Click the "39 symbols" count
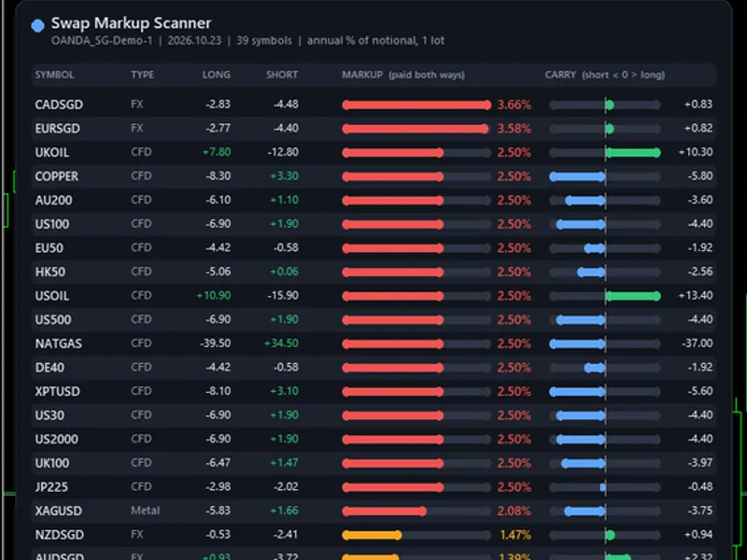 [x=264, y=40]
